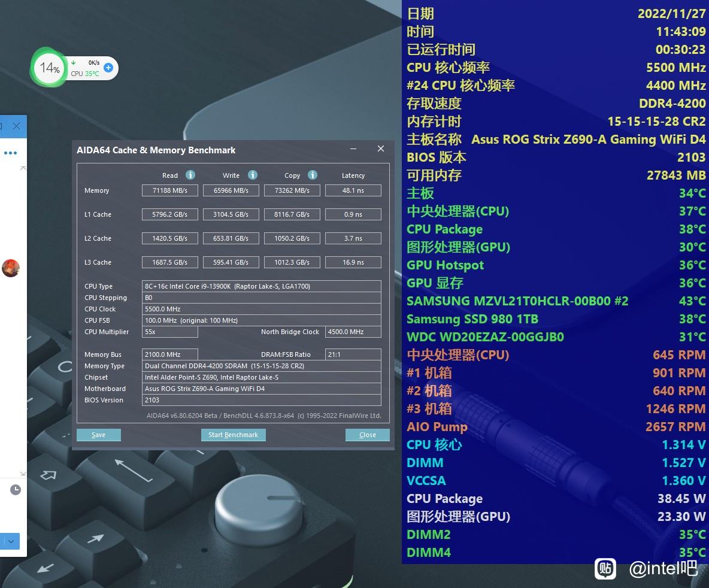Click Memory Copy value 73262 MB/s

point(292,190)
